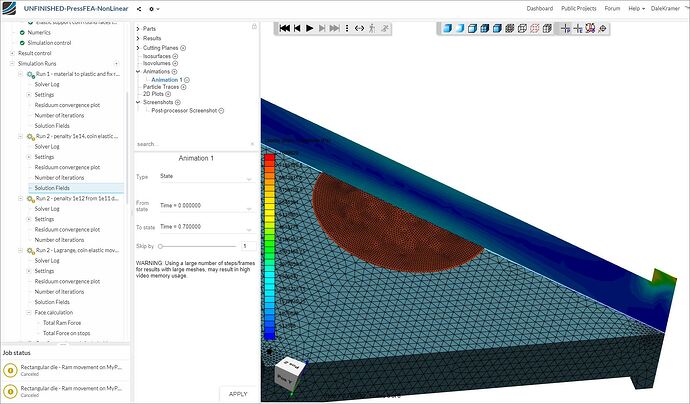
Task: Remove Animation 1 via minus icon
Action: (x=187, y=80)
